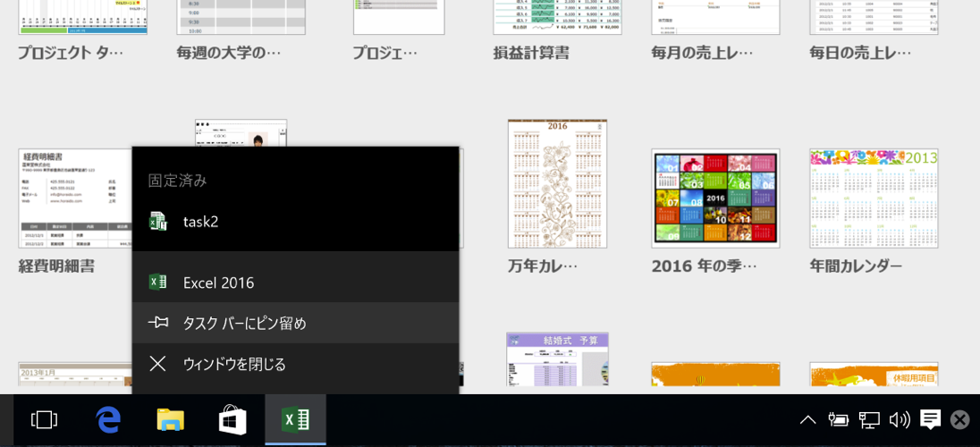980x447 pixels.
Task: Launch Excel 2016 from the jump list
Action: click(295, 283)
